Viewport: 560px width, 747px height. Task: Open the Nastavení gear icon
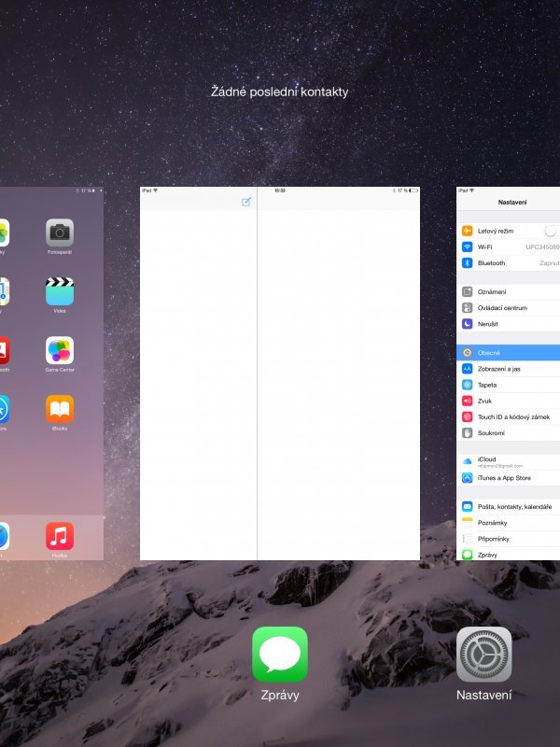click(483, 655)
